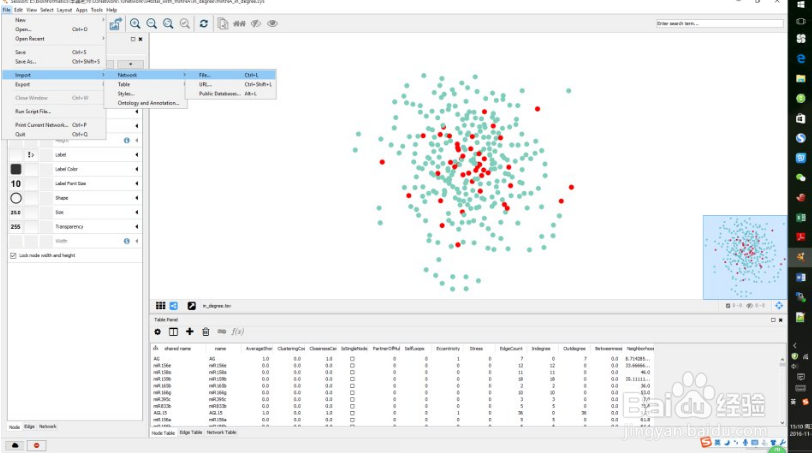Select Public Databases... menu item
Image resolution: width=812 pixels, height=459 pixels.
pyautogui.click(x=230, y=94)
